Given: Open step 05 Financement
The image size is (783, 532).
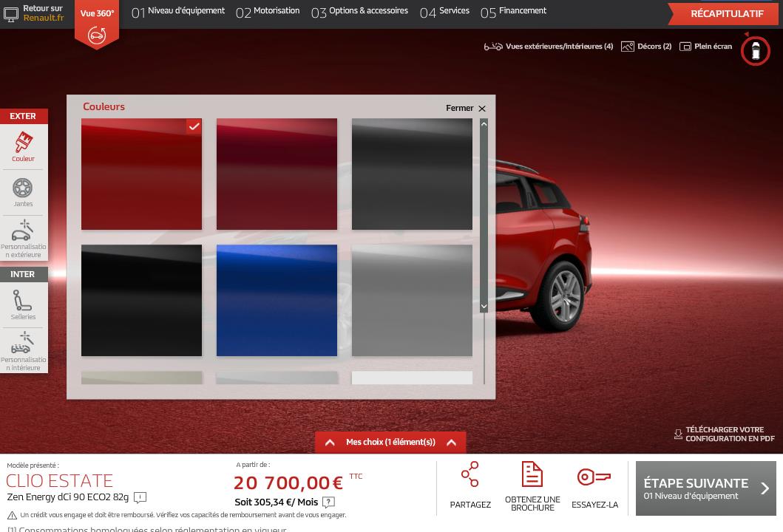Looking at the screenshot, I should coord(513,12).
